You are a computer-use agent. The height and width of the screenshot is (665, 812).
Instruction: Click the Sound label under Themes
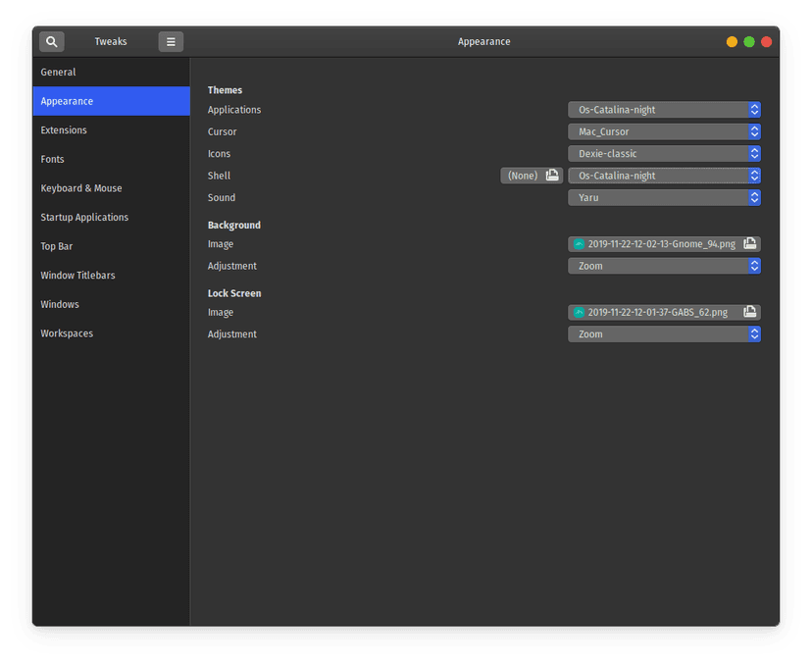pos(222,197)
